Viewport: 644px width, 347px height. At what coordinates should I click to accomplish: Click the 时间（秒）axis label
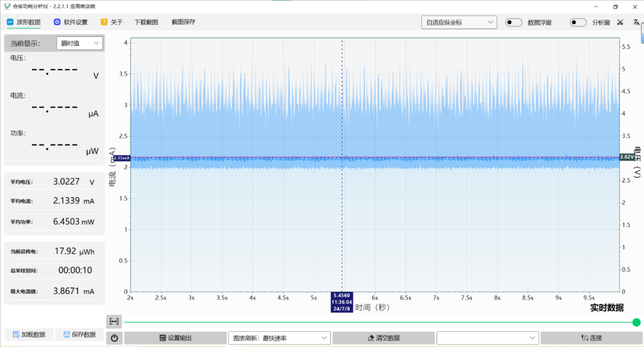(x=372, y=308)
